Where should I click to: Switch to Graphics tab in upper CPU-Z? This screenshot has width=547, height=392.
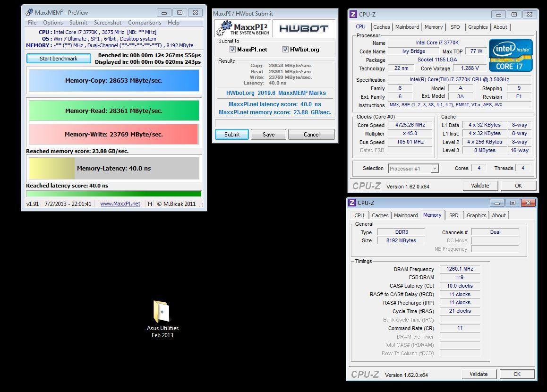(x=478, y=27)
